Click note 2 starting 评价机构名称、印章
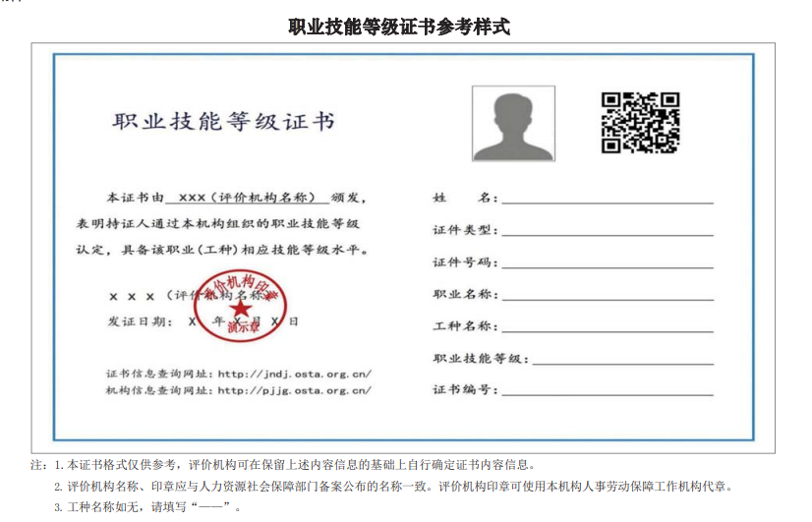The width and height of the screenshot is (812, 522). tap(393, 487)
